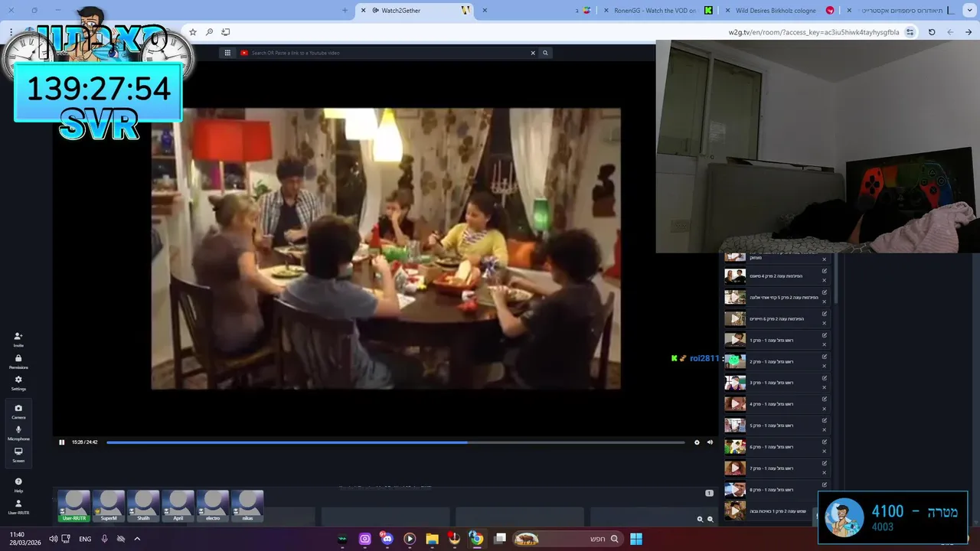Open Help in the sidebar

18,484
